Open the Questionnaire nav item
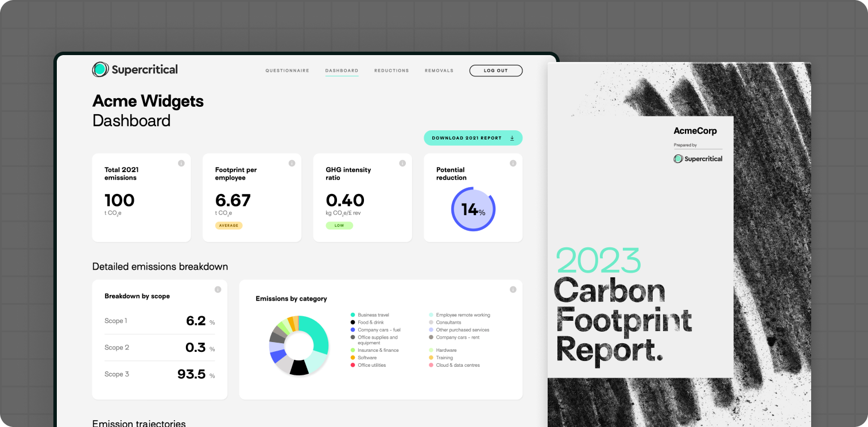868x427 pixels. pos(287,71)
